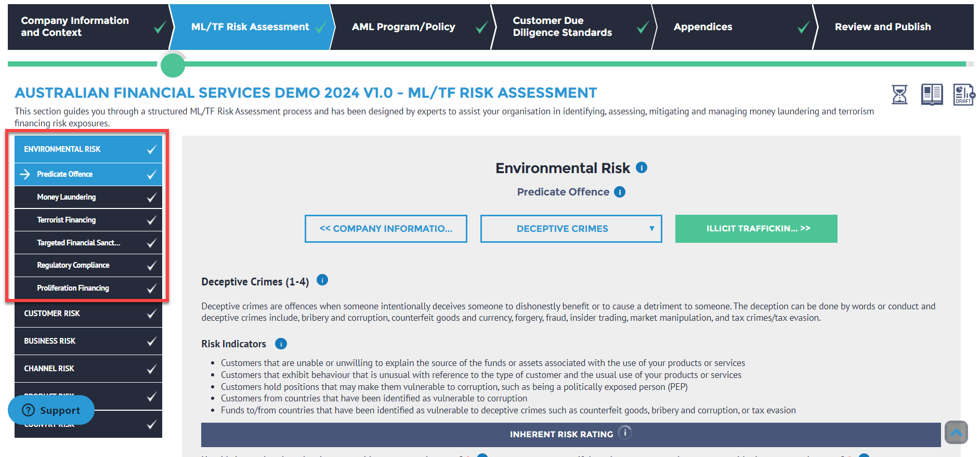Screen dimensions: 980x457
Task: Expand the Channel Risk sidebar section
Action: click(88, 369)
